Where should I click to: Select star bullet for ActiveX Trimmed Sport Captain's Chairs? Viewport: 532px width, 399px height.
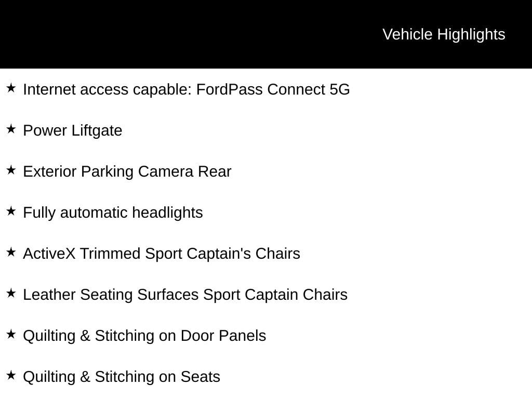click(x=11, y=252)
